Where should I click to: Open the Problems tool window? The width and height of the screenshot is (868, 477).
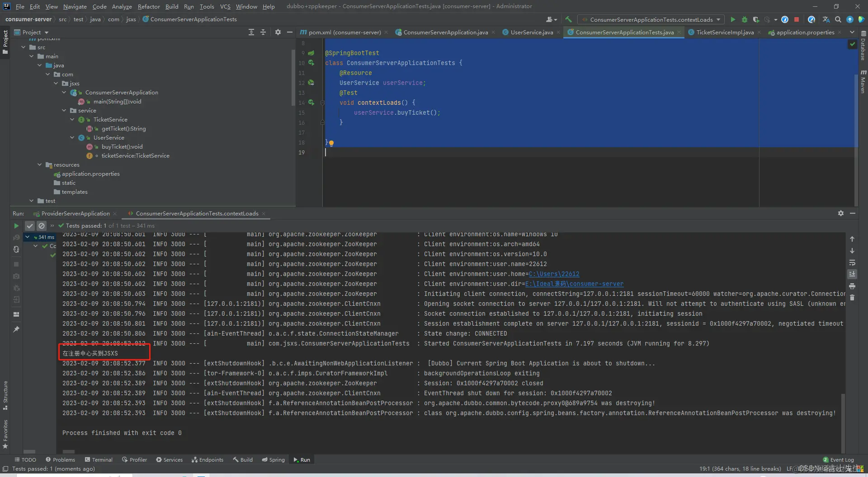tap(60, 459)
